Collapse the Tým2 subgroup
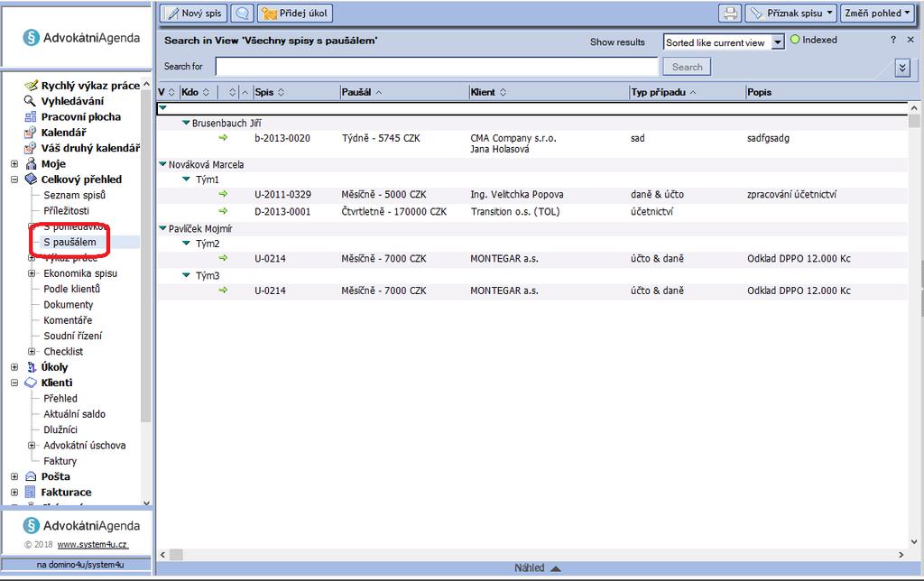924x581 pixels. [186, 243]
